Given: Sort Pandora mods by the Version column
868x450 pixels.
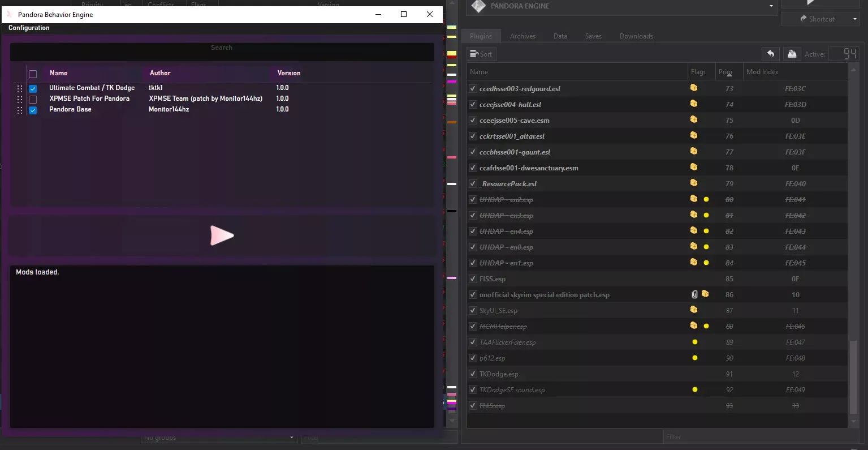Looking at the screenshot, I should tap(289, 73).
